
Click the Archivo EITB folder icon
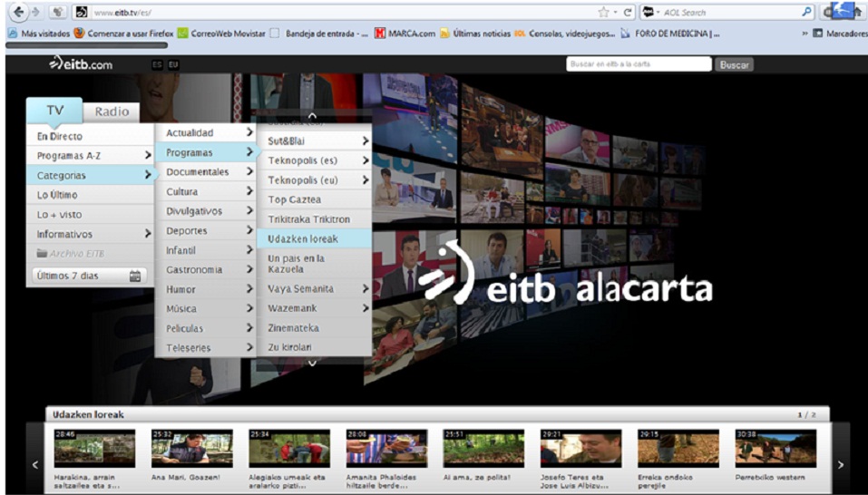(42, 254)
